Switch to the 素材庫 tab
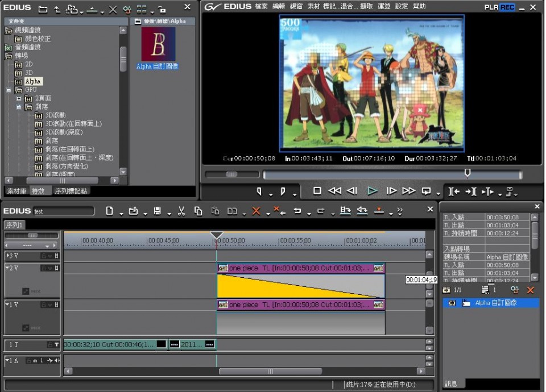Image resolution: width=546 pixels, height=392 pixels. tap(16, 191)
